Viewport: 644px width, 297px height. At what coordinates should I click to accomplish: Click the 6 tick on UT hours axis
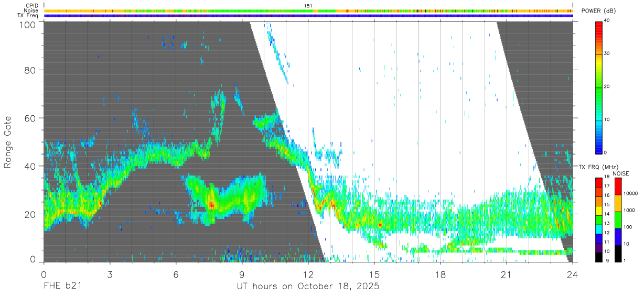tap(176, 273)
